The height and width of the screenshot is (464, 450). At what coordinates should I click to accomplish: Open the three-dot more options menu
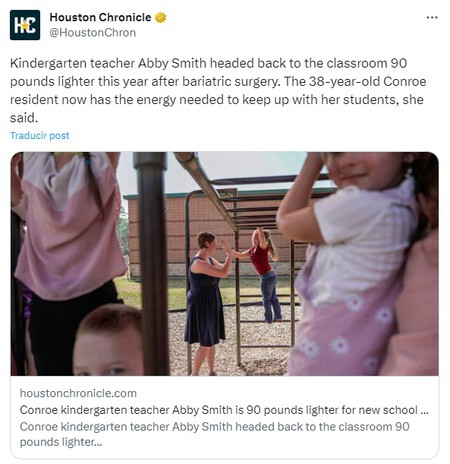pos(432,17)
